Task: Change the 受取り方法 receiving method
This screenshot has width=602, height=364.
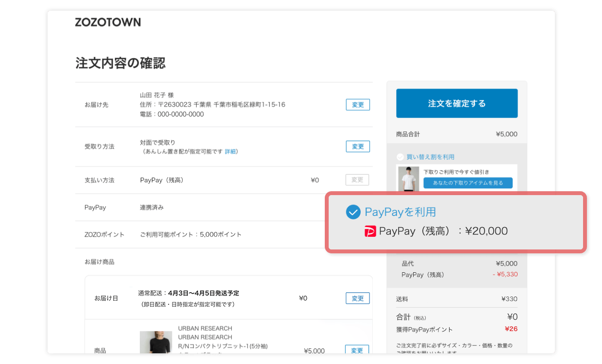Action: point(358,147)
